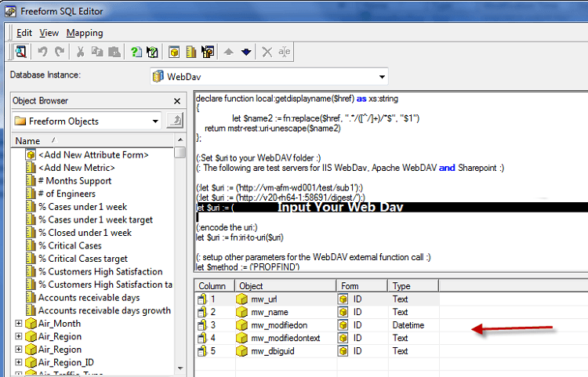The width and height of the screenshot is (588, 377).
Task: Click the X delete icon in toolbar
Action: point(267,52)
